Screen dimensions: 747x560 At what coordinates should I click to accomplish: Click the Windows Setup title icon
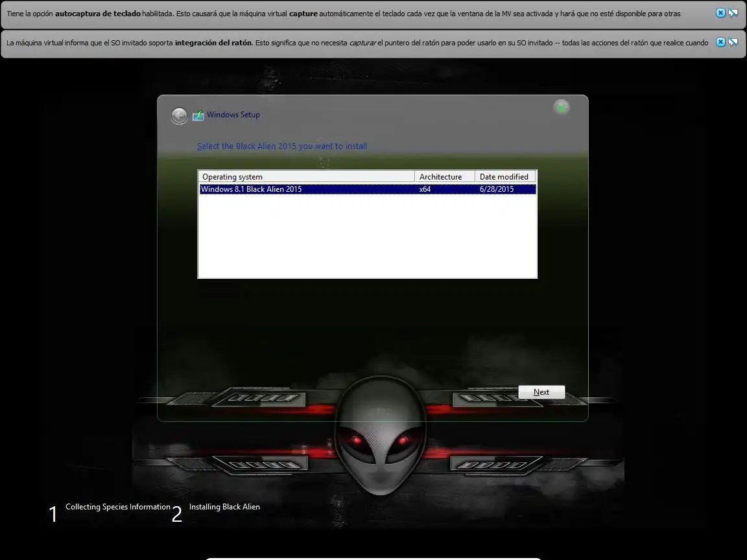(198, 115)
